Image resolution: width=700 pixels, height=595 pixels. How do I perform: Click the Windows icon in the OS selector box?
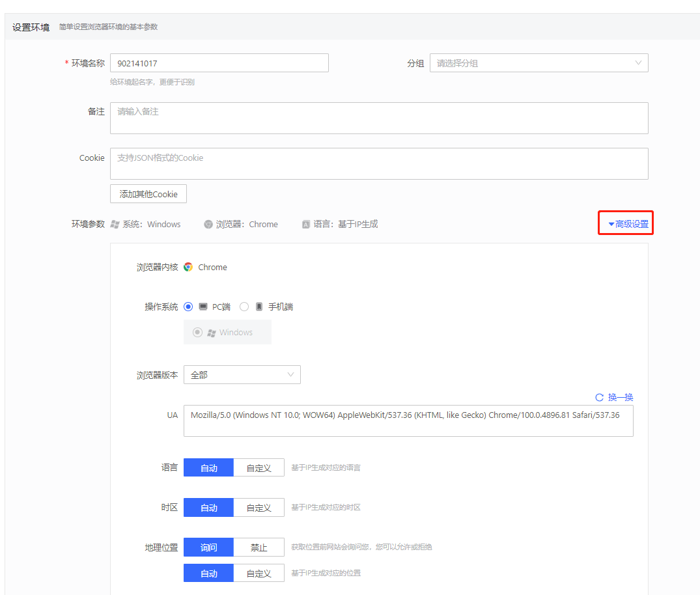tap(212, 332)
